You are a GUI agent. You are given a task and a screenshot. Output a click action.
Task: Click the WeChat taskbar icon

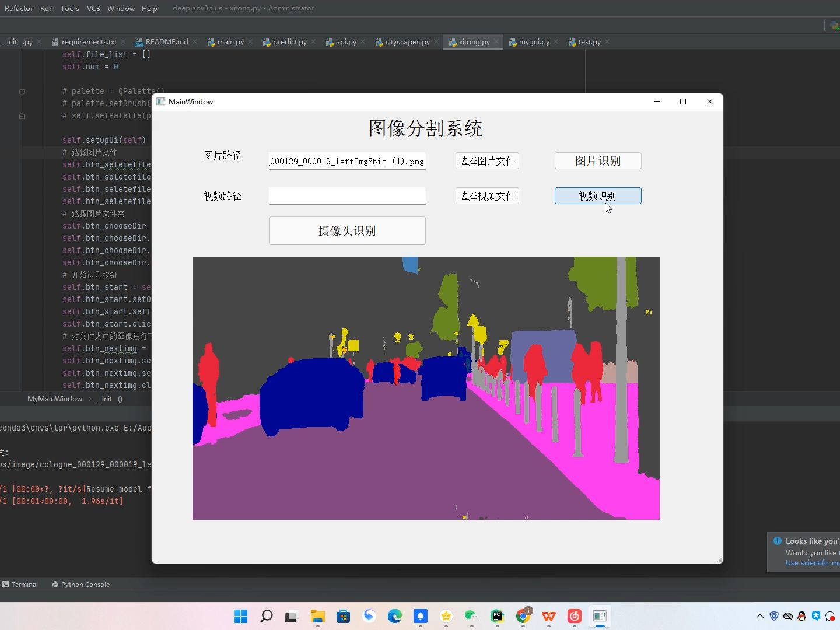(471, 616)
